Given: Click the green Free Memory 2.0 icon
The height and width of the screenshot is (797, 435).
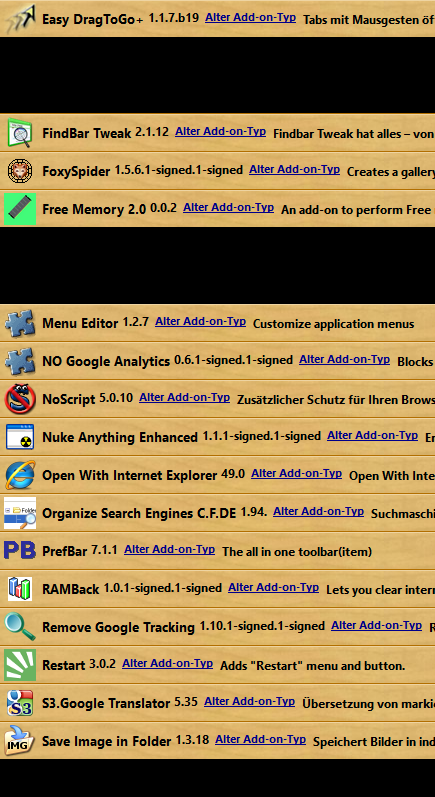Looking at the screenshot, I should 20,209.
